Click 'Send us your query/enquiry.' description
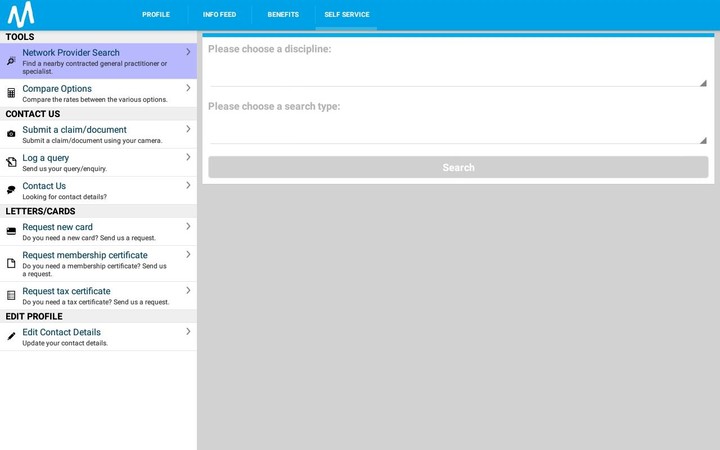The width and height of the screenshot is (720, 450). (x=65, y=169)
